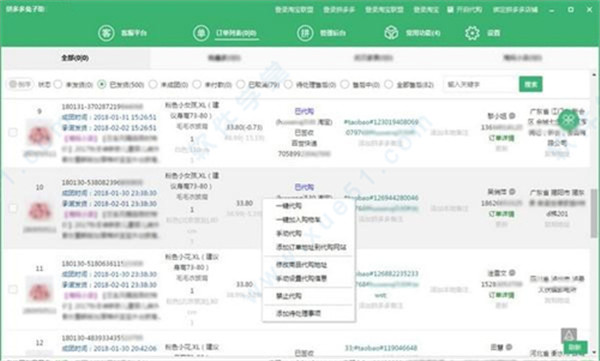This screenshot has height=361, width=600.
Task: Select the 未付款(0) status radio
Action: point(197,84)
